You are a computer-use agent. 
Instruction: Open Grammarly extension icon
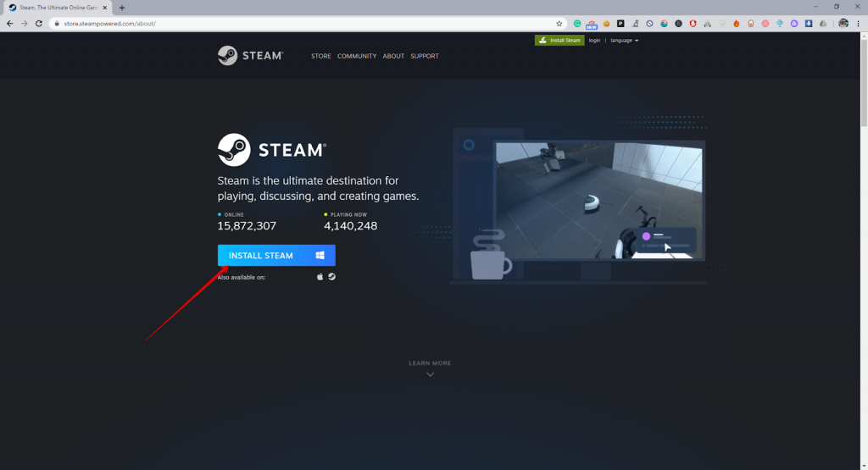577,24
